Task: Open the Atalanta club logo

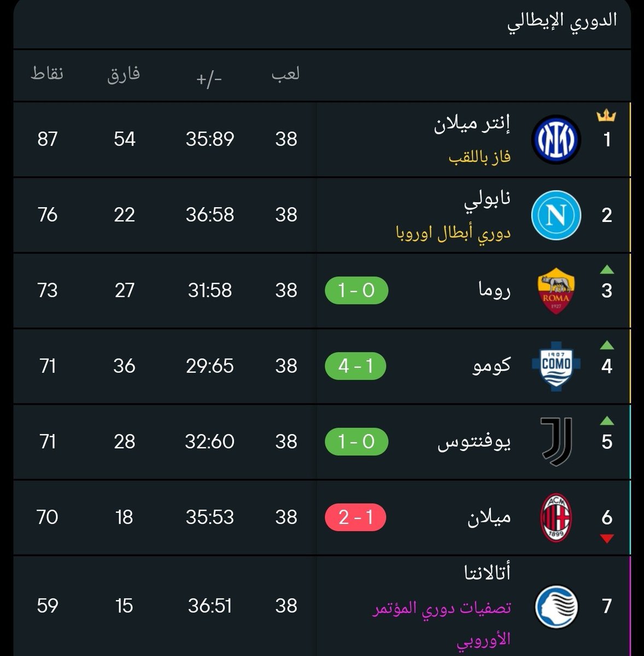Action: tap(556, 606)
